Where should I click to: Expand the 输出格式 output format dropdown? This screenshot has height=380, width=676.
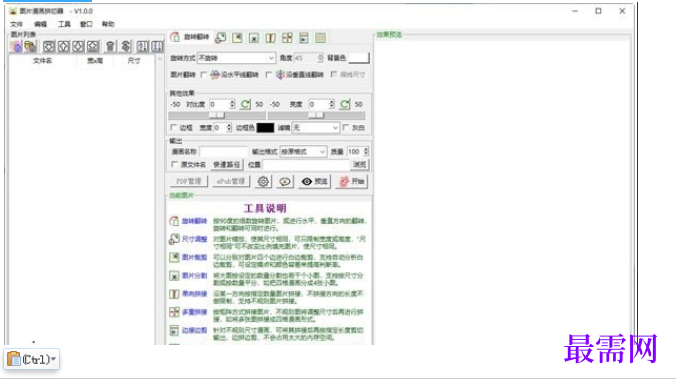point(322,151)
